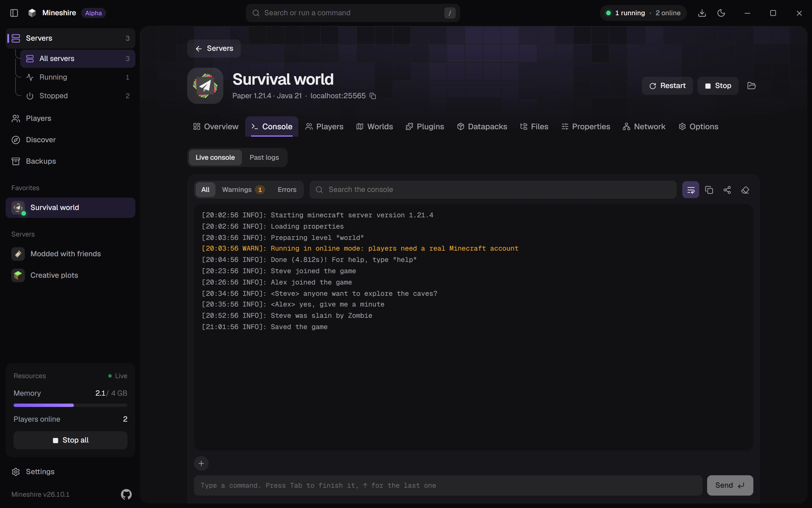
Task: Open Backups in the sidebar
Action: 70,161
